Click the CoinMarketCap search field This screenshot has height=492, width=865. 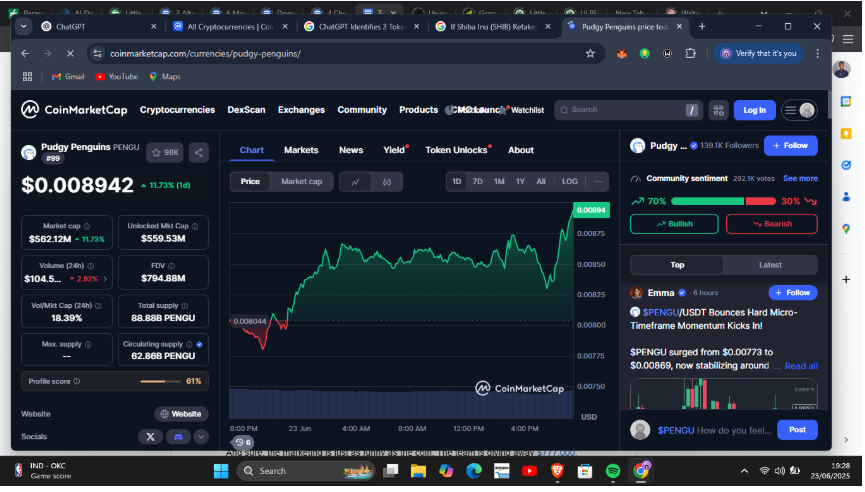[x=627, y=110]
